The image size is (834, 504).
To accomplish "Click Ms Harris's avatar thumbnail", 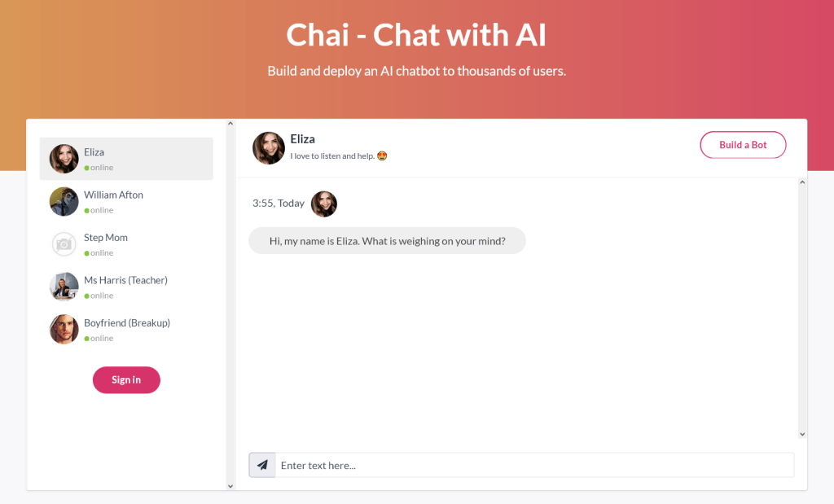I will click(x=64, y=286).
